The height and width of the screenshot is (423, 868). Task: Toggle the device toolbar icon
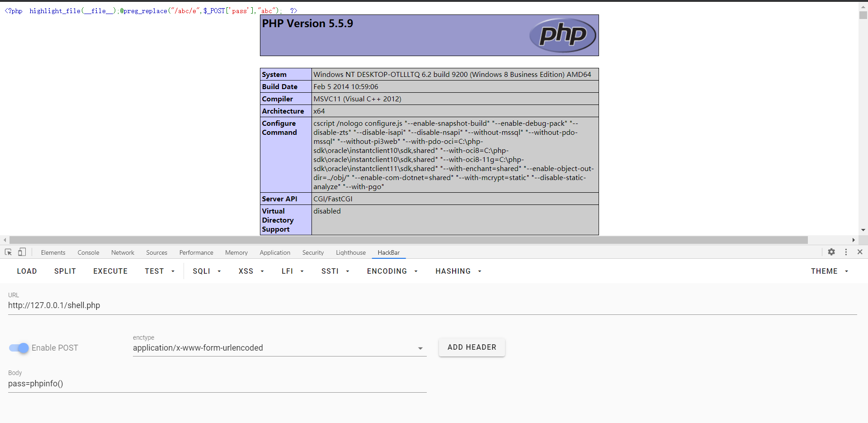22,252
